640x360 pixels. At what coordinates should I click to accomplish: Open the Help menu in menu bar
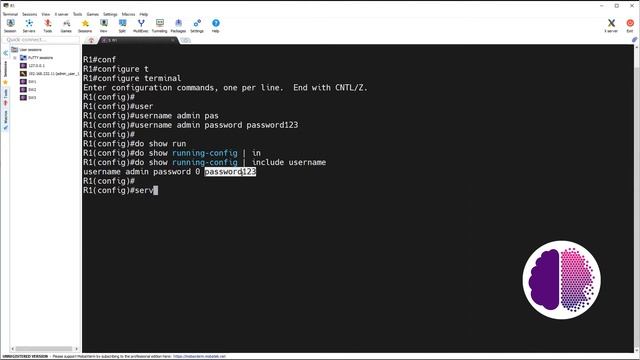pyautogui.click(x=144, y=14)
